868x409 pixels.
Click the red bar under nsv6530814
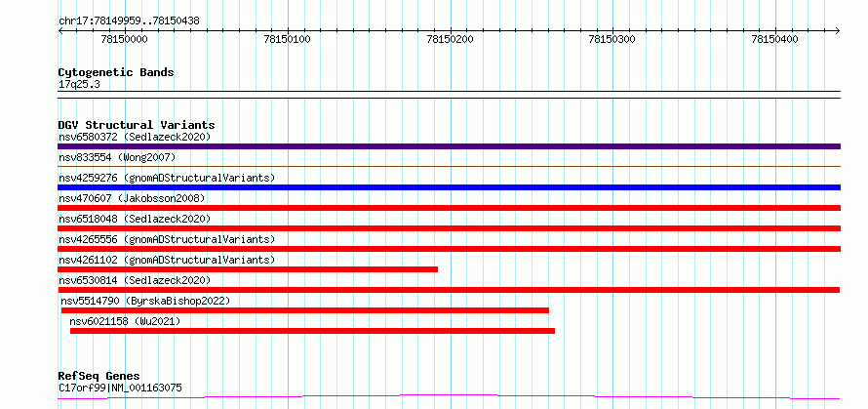pyautogui.click(x=449, y=290)
